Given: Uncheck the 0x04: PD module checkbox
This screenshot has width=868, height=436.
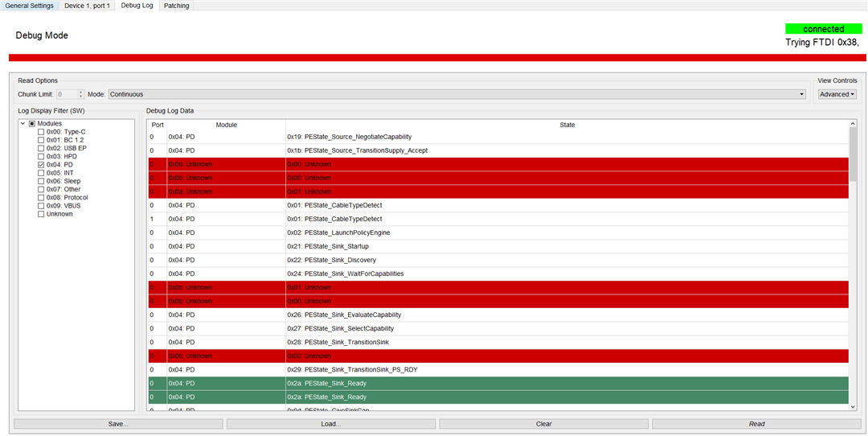Looking at the screenshot, I should tap(41, 165).
